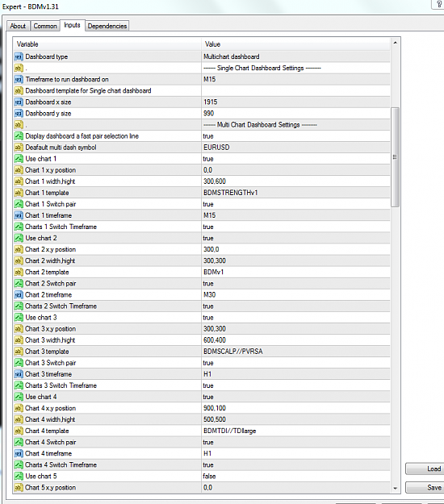Select the 500,500 width,hight value
The width and height of the screenshot is (444, 504).
click(x=215, y=419)
